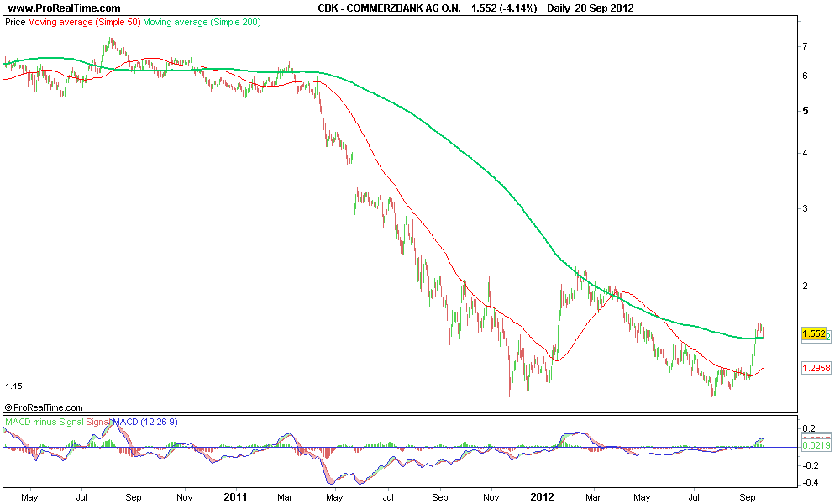Click the www.ProRealTime.com header text
Screen dimensions: 840x504
click(x=65, y=8)
